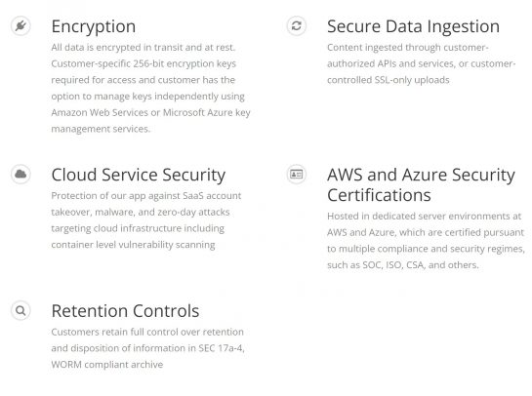Image resolution: width=532 pixels, height=396 pixels.
Task: Select the Secure Data Ingestion heading
Action: [x=413, y=26]
